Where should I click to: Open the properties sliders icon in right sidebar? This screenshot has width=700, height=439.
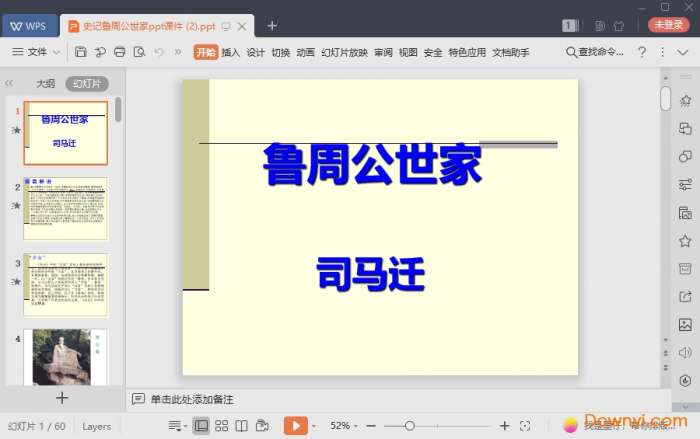[685, 184]
